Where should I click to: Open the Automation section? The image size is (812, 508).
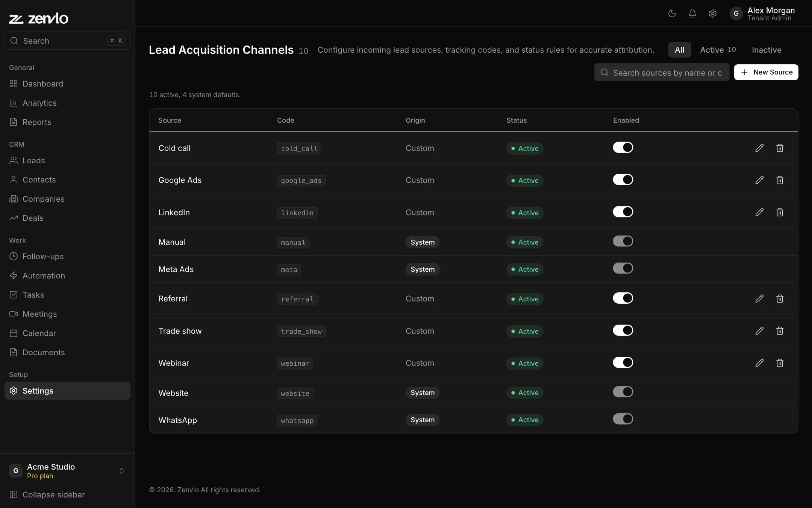67,275
